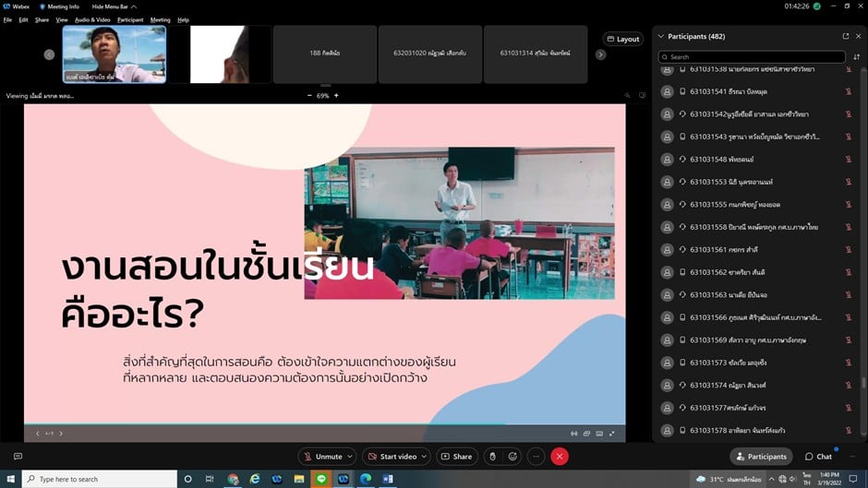Toggle Hide Menu Bar

114,6
